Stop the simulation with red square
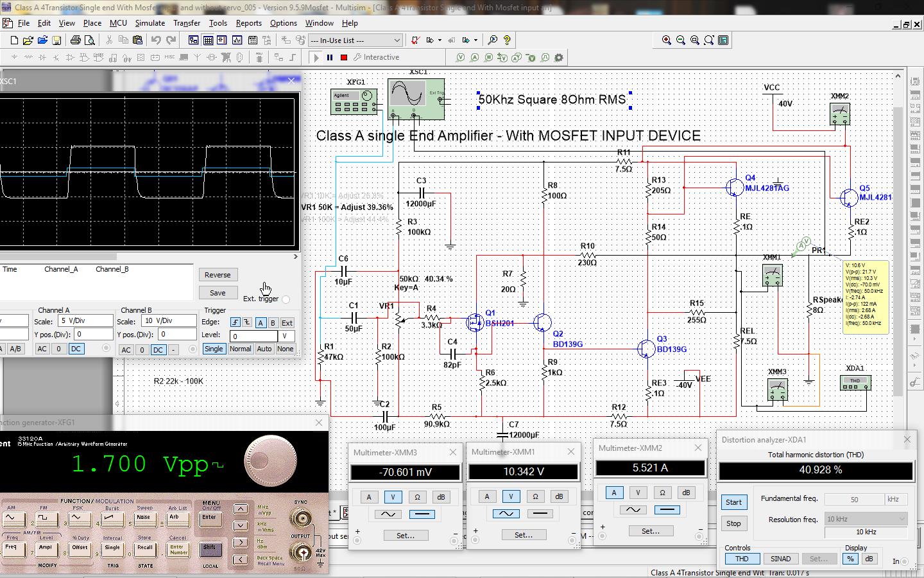This screenshot has height=578, width=924. point(344,57)
